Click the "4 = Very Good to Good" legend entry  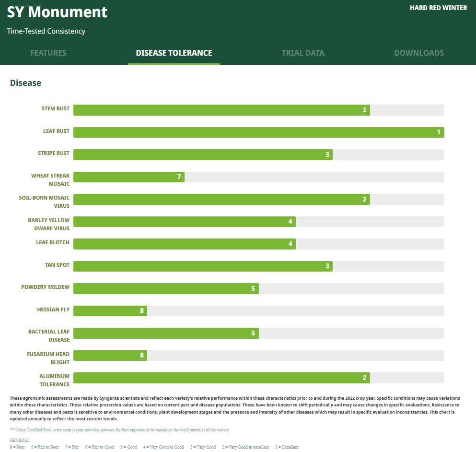(163, 447)
